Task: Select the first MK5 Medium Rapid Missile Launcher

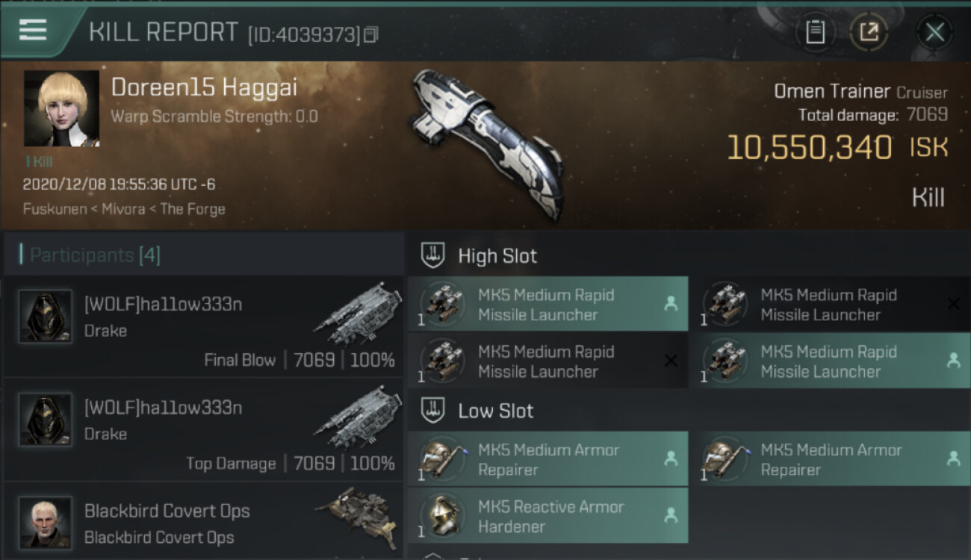Action: pyautogui.click(x=547, y=304)
